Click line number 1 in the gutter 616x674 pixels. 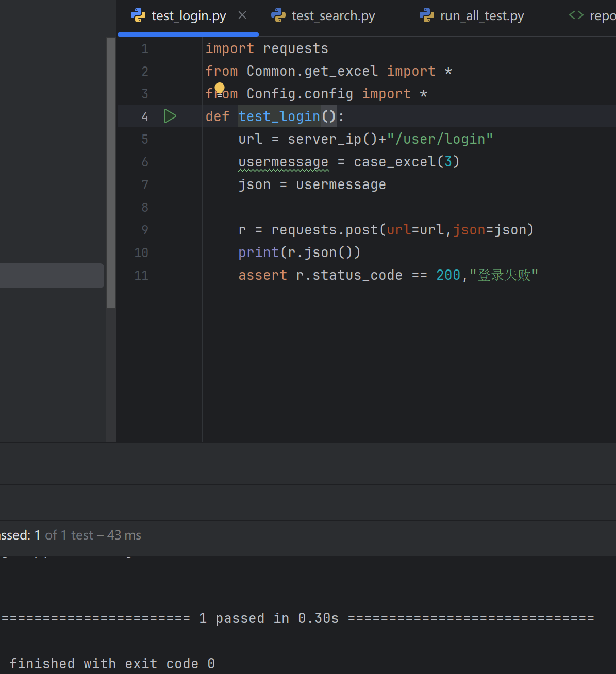click(x=145, y=49)
